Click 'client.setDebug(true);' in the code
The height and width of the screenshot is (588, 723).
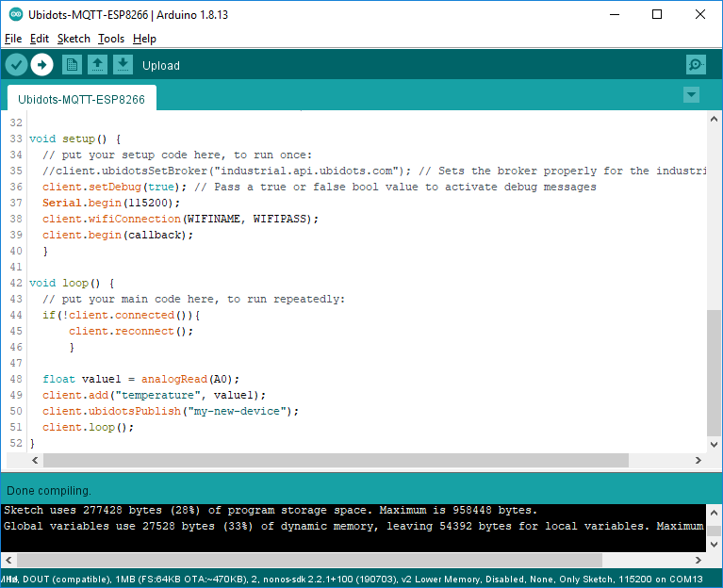tap(114, 187)
